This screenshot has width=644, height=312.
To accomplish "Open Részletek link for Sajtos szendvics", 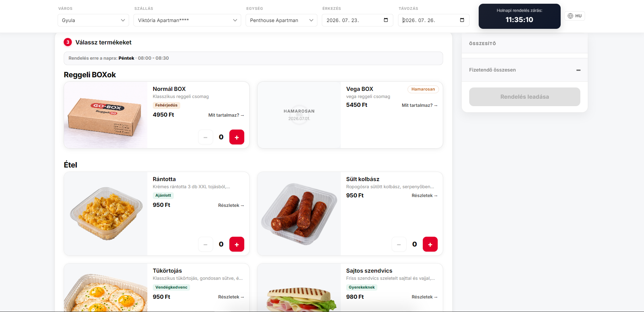I will 424,297.
